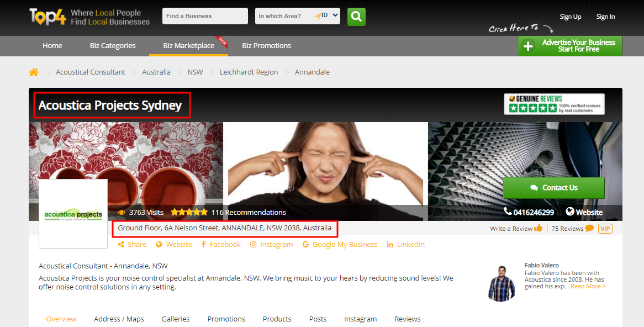The image size is (644, 327).
Task: Call the phone number 0416246299
Action: 529,212
